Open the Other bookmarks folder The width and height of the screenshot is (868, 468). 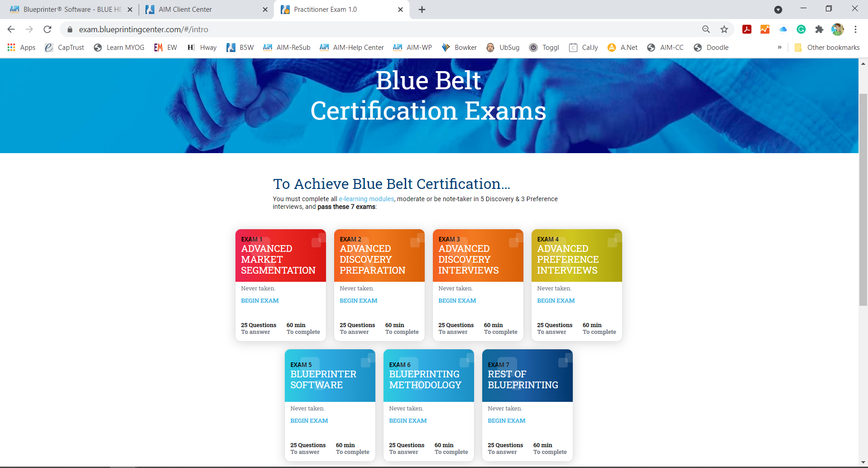(827, 48)
